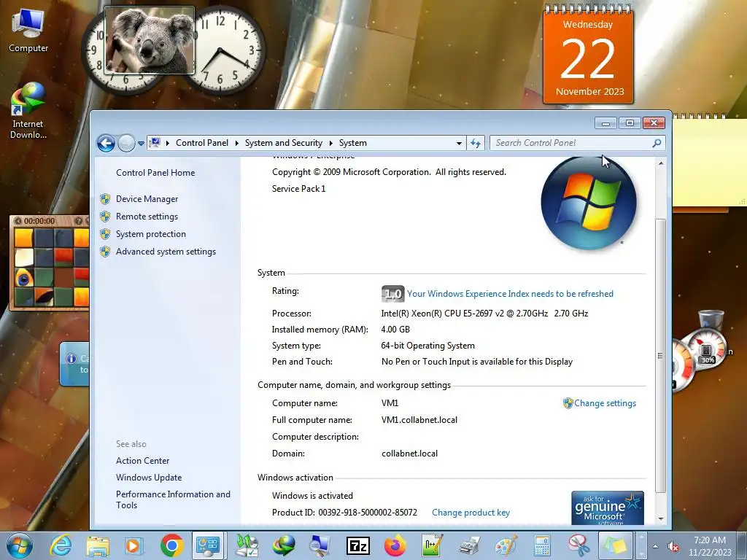Open Action Center link

(142, 461)
